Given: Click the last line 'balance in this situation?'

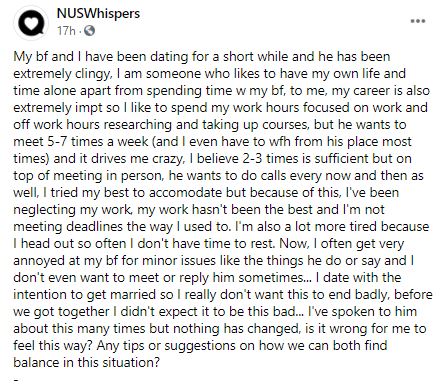Looking at the screenshot, I should 87,362.
